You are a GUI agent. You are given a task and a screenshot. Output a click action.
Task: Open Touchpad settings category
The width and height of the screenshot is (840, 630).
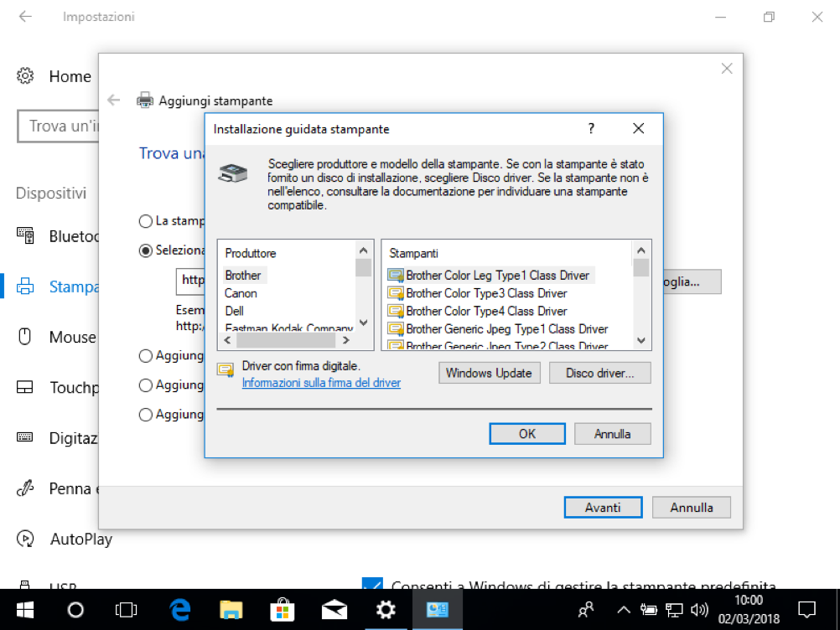click(57, 388)
